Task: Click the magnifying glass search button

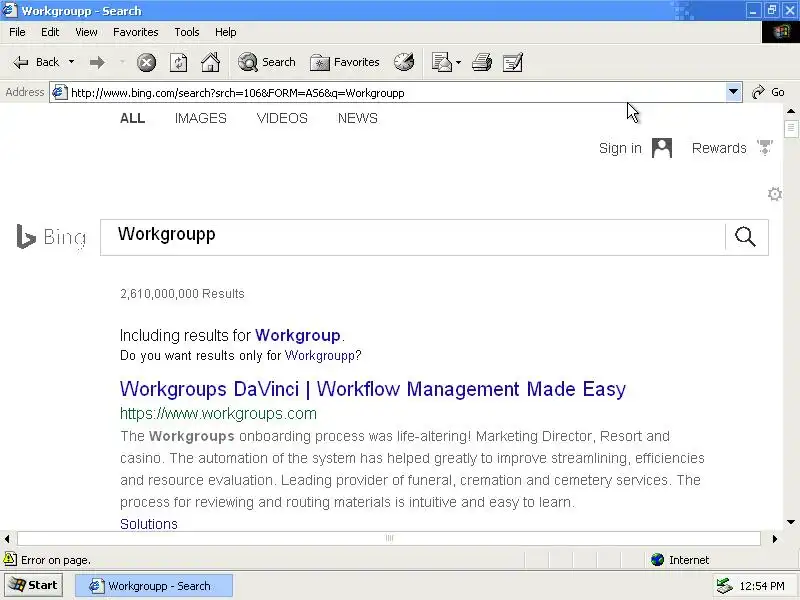Action: point(745,237)
